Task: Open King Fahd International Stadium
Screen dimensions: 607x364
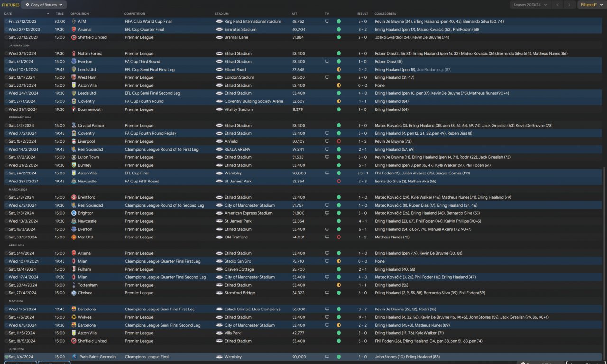Action: coord(253,21)
